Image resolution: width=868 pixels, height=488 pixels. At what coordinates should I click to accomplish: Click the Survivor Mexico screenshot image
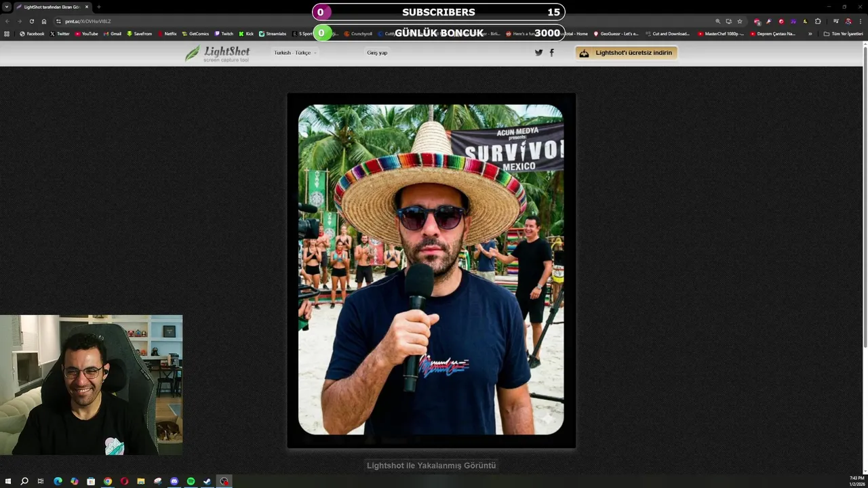(x=431, y=270)
